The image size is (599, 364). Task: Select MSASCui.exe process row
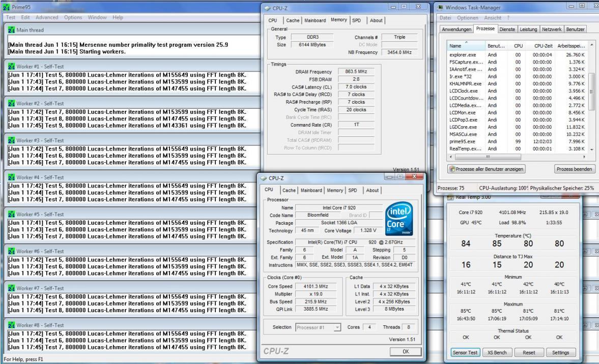coord(517,134)
